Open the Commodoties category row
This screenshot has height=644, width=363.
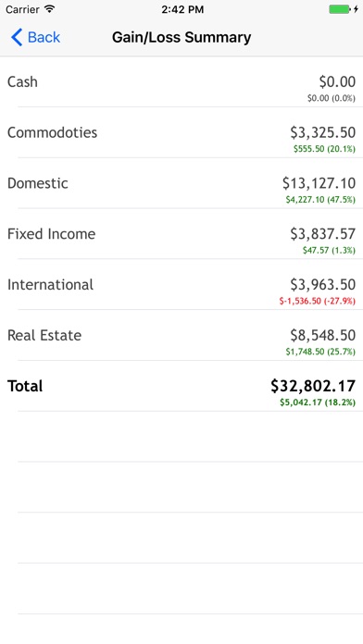point(181,132)
